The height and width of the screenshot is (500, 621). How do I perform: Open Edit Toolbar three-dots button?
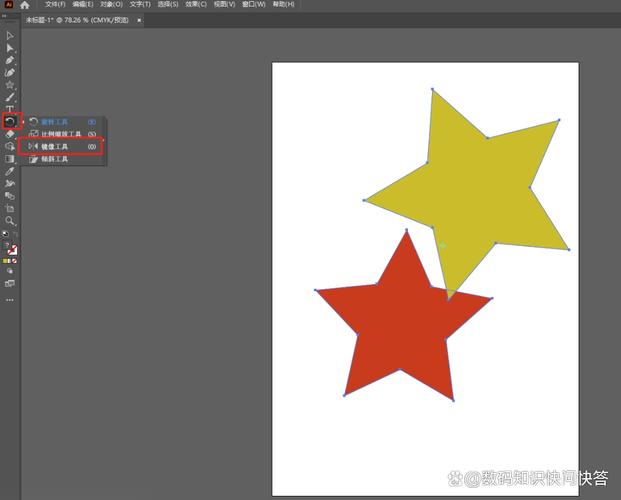(x=10, y=299)
